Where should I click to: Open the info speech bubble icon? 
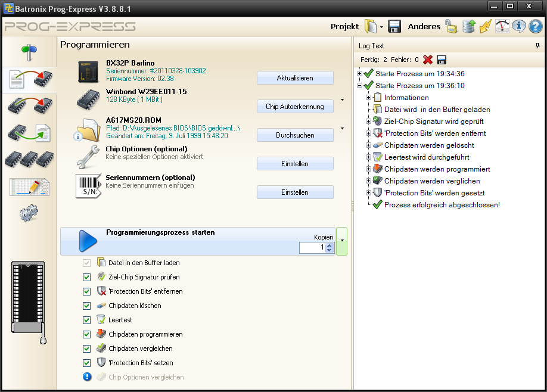tap(519, 26)
